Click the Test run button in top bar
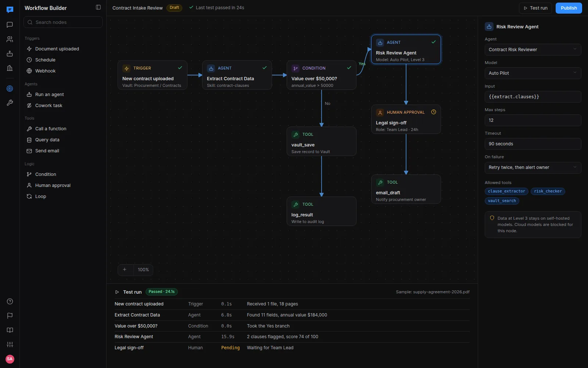The width and height of the screenshot is (588, 368). pos(535,8)
